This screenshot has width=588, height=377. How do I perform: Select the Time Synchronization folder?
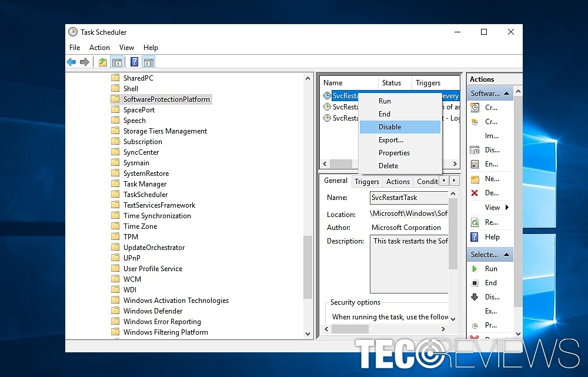click(x=157, y=216)
